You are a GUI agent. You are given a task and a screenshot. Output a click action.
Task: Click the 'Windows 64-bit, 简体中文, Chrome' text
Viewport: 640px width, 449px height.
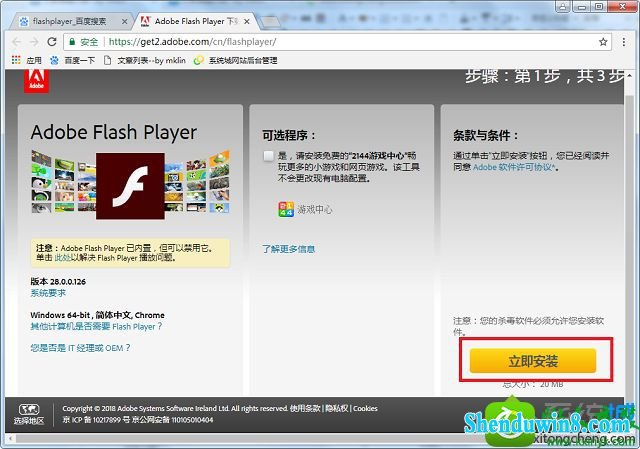[98, 315]
